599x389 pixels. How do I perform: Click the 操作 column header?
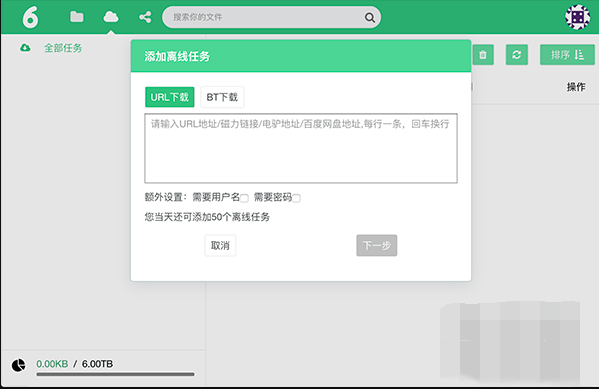coord(576,87)
